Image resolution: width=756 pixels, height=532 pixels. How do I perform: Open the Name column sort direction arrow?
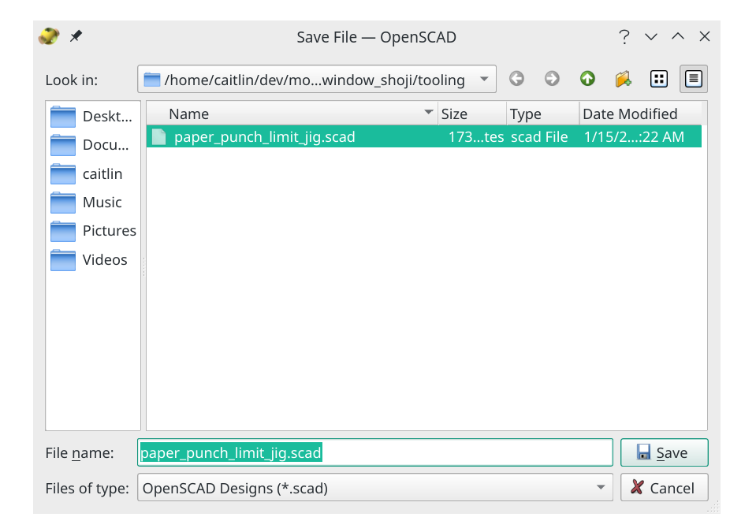tap(428, 113)
